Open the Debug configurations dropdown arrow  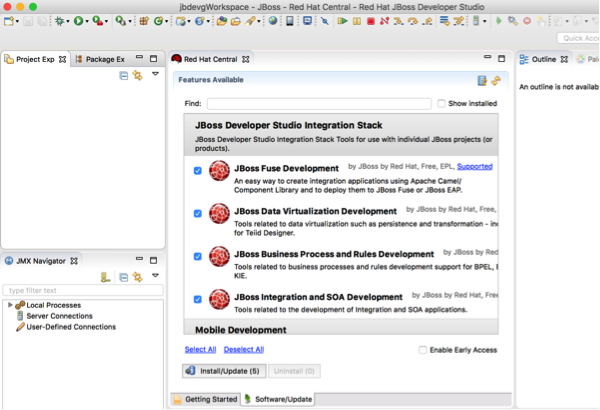[68, 22]
